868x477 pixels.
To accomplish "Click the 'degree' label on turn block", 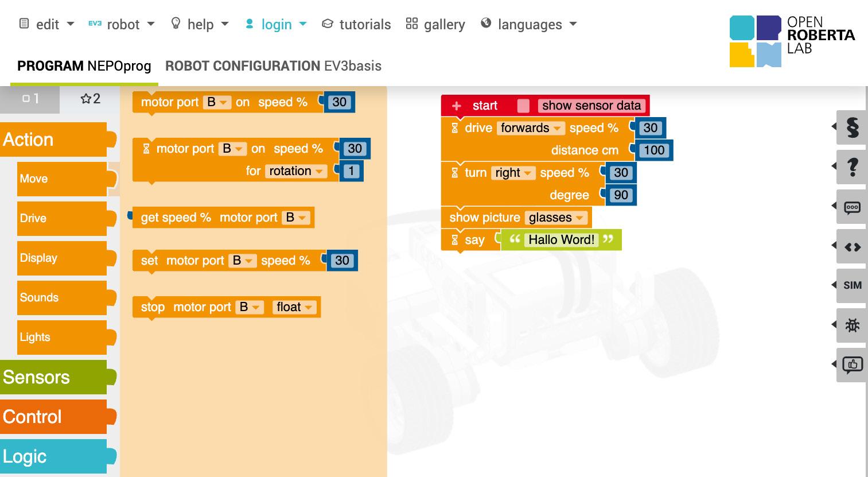I will click(x=569, y=195).
